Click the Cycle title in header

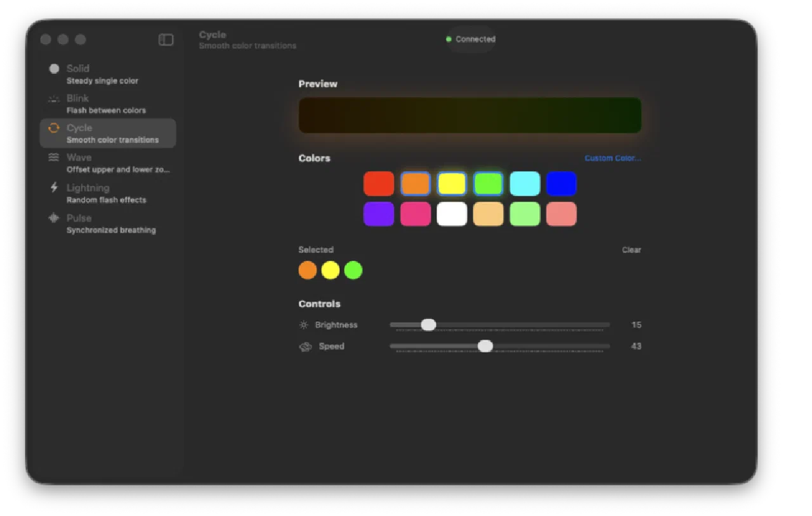pyautogui.click(x=213, y=35)
